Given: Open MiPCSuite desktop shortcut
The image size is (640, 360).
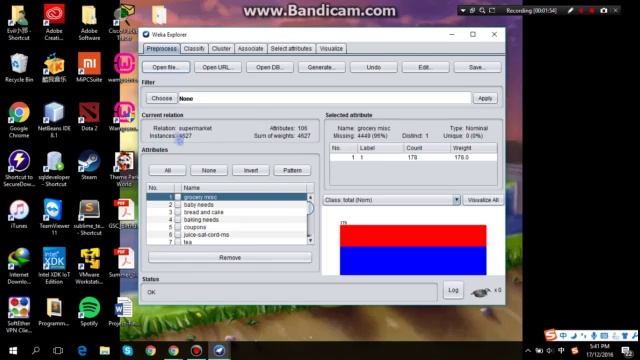Looking at the screenshot, I should 89,64.
